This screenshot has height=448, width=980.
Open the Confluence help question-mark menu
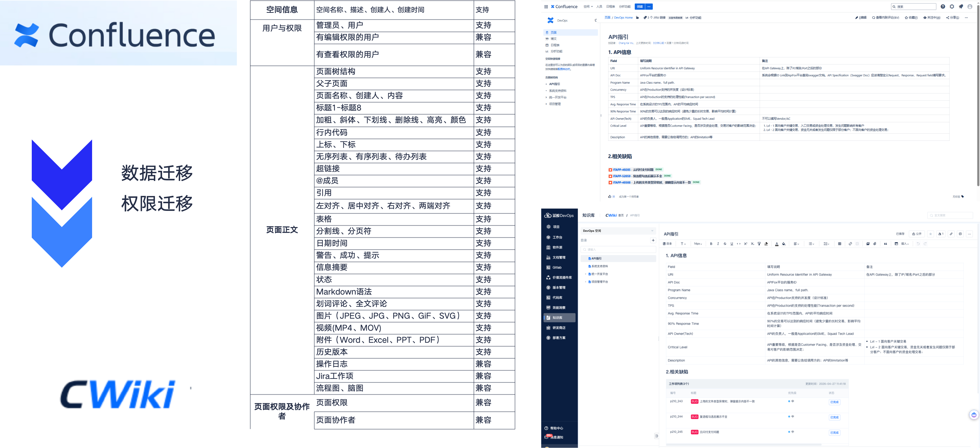point(943,6)
